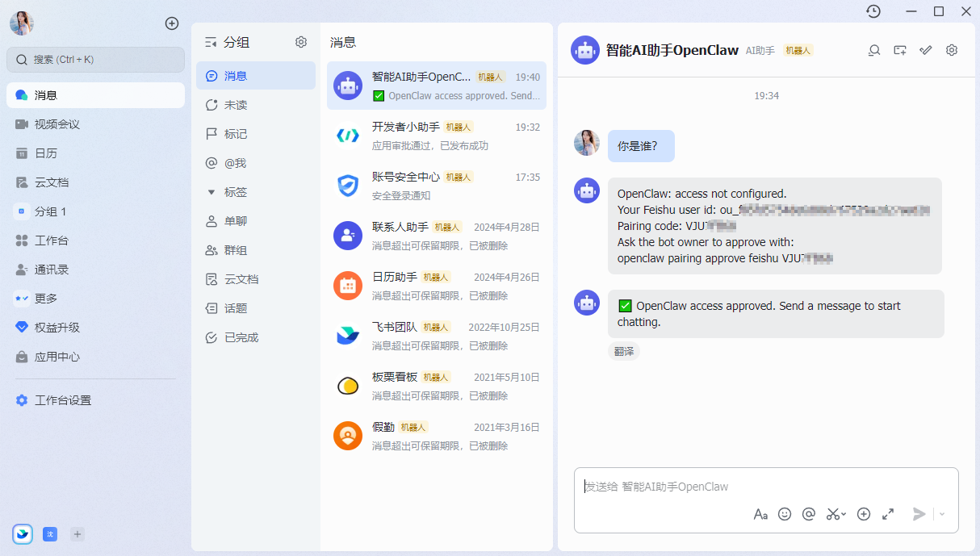Open 通讯录 contacts
Screen dimensions: 980x556
pyautogui.click(x=95, y=270)
